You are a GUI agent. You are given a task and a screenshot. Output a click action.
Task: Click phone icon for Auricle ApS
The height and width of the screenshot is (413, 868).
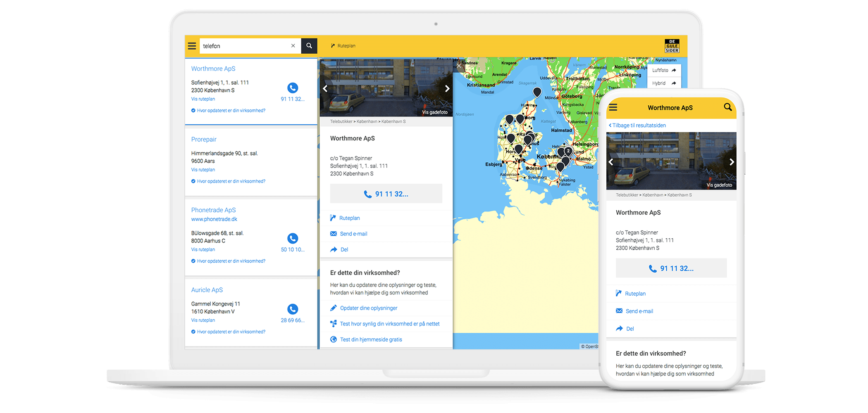click(x=293, y=309)
